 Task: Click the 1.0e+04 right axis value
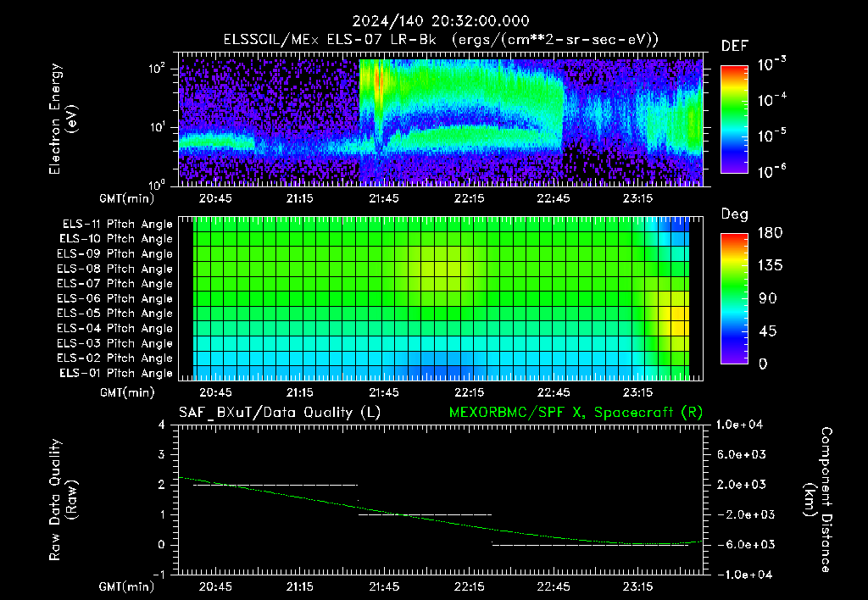pyautogui.click(x=739, y=425)
